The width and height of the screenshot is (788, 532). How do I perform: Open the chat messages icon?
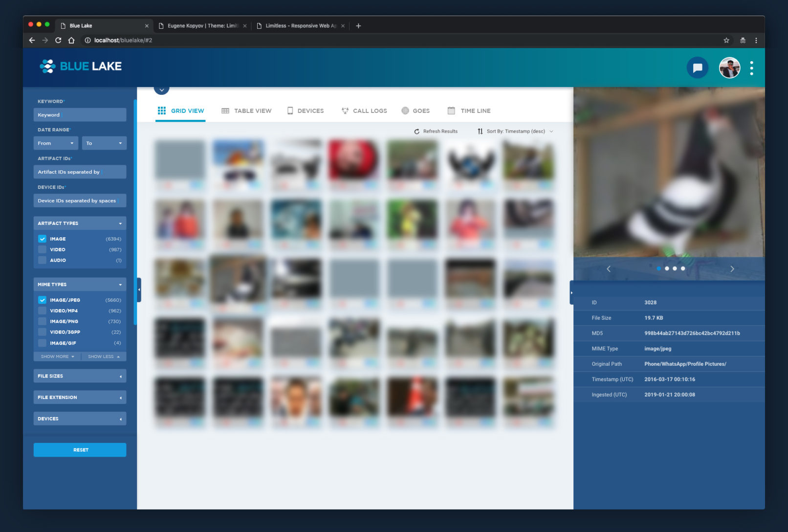[697, 68]
